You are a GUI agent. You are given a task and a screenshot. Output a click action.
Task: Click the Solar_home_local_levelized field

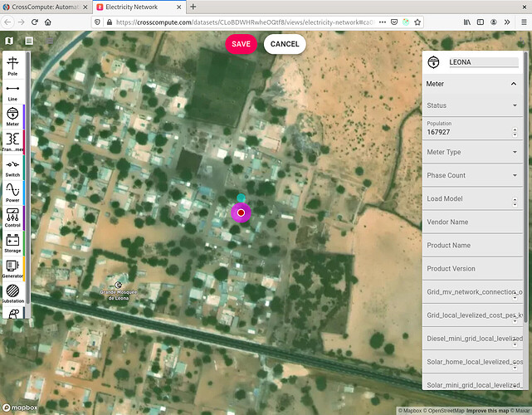[472, 362]
